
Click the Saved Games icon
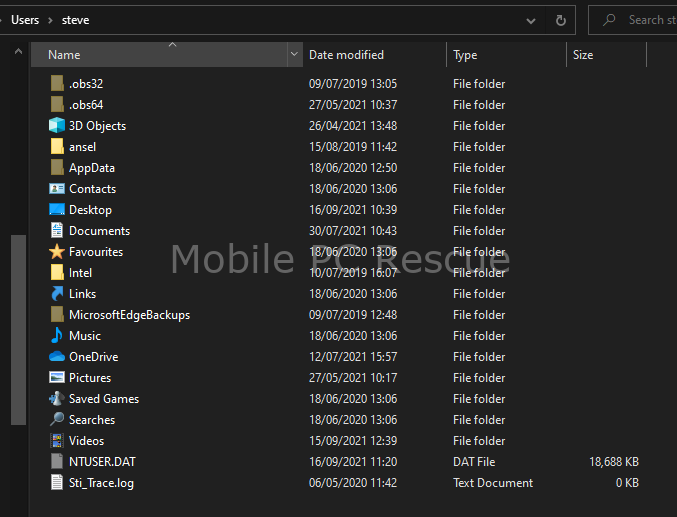coord(57,399)
